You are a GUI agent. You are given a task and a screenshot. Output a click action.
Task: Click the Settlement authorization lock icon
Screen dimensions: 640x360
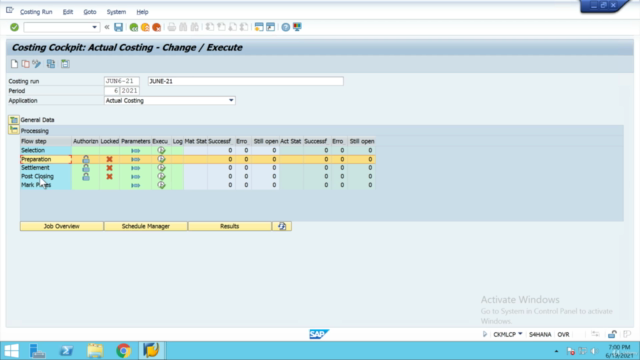tap(86, 168)
